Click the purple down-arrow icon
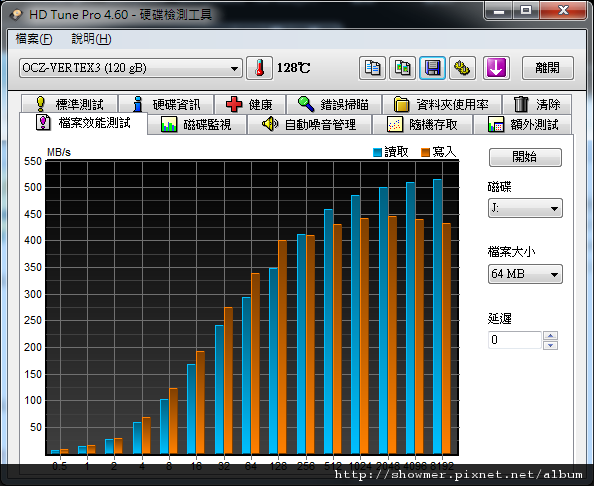Image resolution: width=594 pixels, height=486 pixels. pos(496,68)
